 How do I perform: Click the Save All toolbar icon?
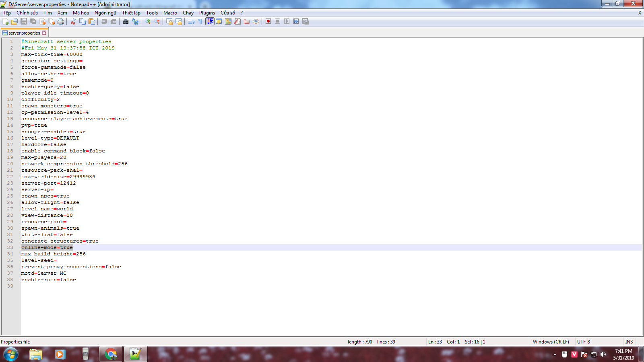[33, 21]
